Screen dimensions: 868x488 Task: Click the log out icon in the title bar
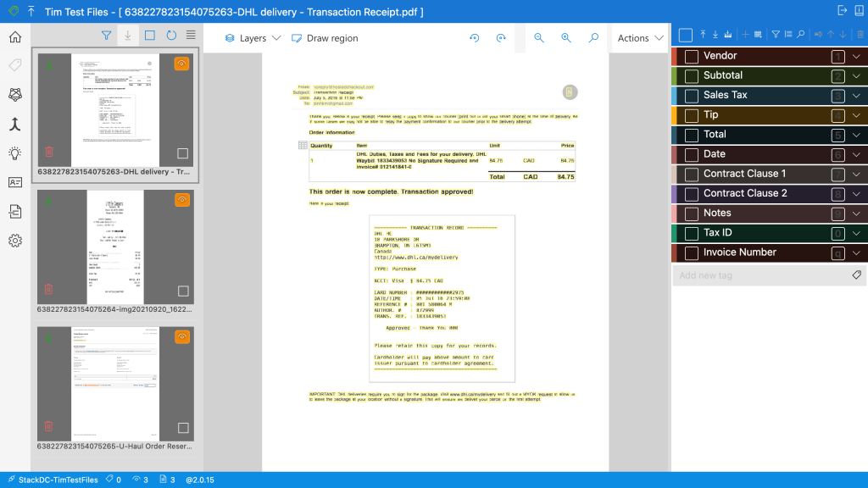pos(843,11)
